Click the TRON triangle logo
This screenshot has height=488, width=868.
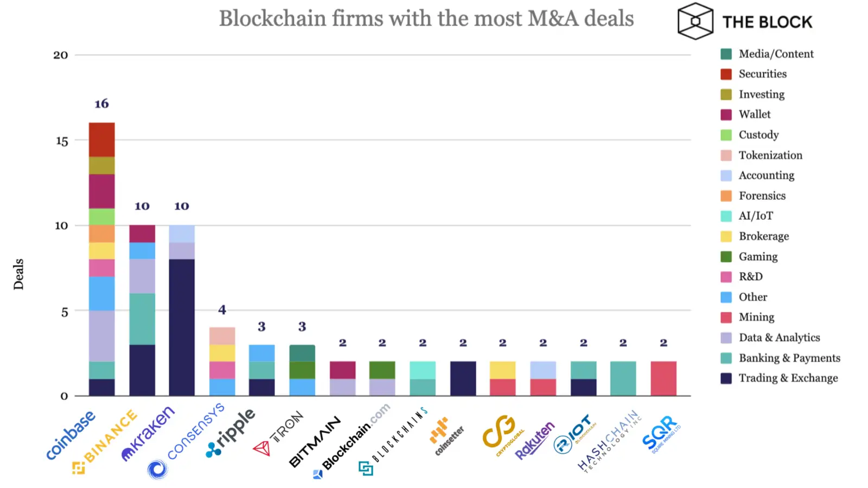click(x=261, y=449)
